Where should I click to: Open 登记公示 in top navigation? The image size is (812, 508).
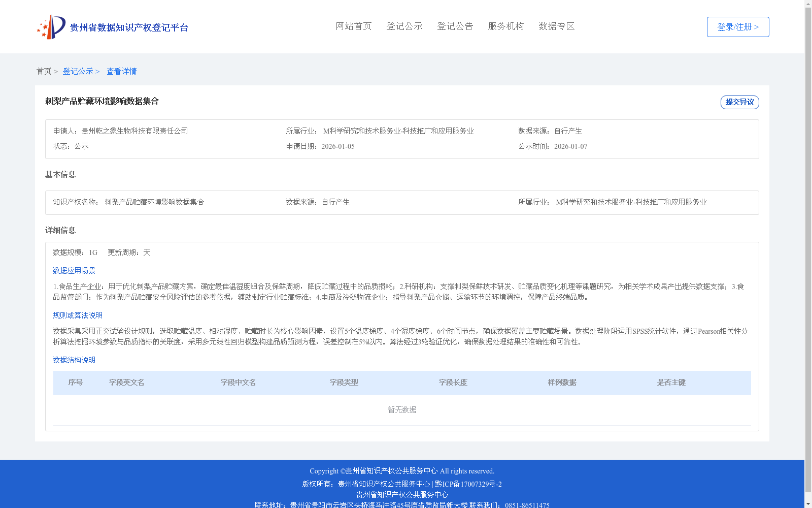coord(404,26)
